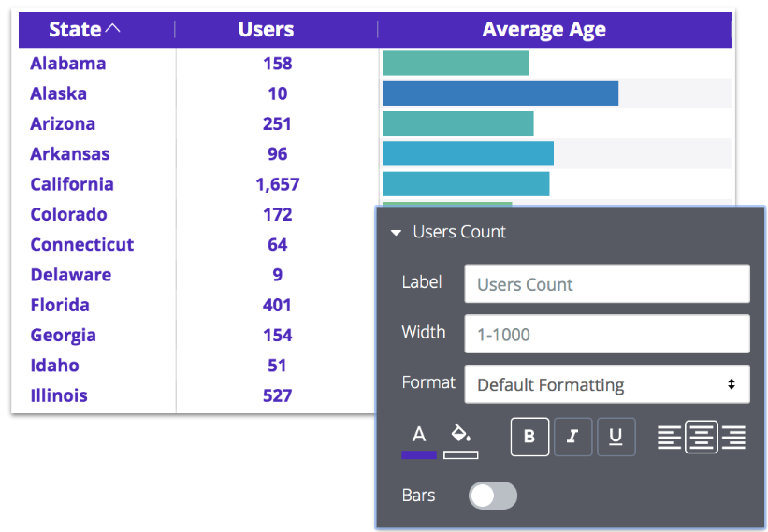Click the Average Age column header
The width and height of the screenshot is (768, 532).
pos(543,30)
